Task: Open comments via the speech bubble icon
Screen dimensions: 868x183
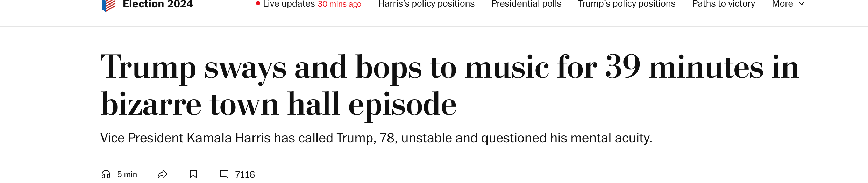Action: [224, 174]
